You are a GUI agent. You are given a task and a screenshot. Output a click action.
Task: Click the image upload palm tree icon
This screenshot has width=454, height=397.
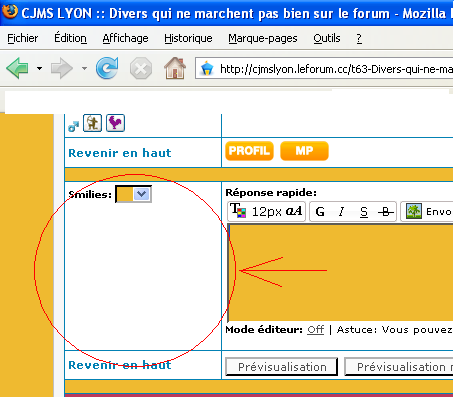click(414, 211)
